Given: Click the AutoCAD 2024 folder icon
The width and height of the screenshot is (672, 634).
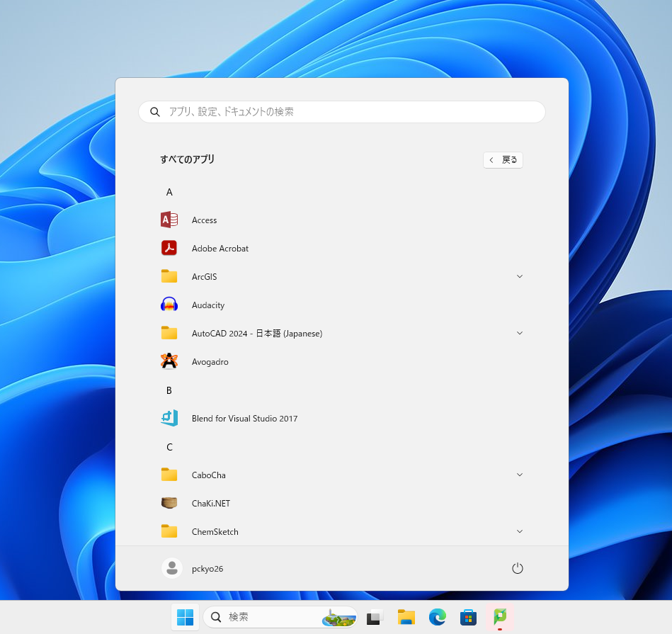Looking at the screenshot, I should tap(169, 333).
